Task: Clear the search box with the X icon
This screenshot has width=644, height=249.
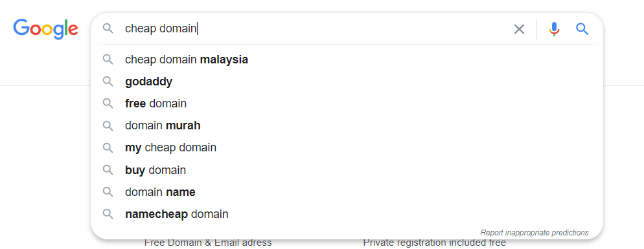Action: (x=519, y=29)
